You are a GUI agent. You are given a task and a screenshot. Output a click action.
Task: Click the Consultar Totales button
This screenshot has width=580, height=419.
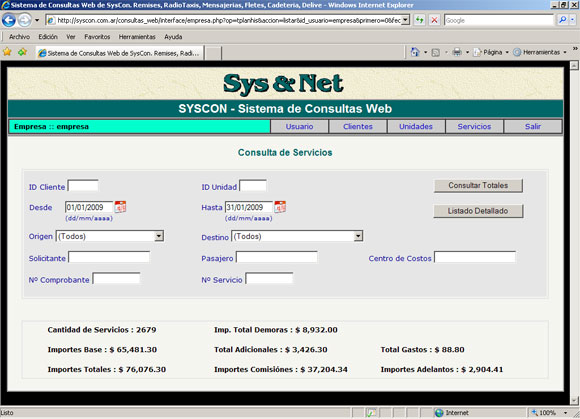[x=478, y=186]
